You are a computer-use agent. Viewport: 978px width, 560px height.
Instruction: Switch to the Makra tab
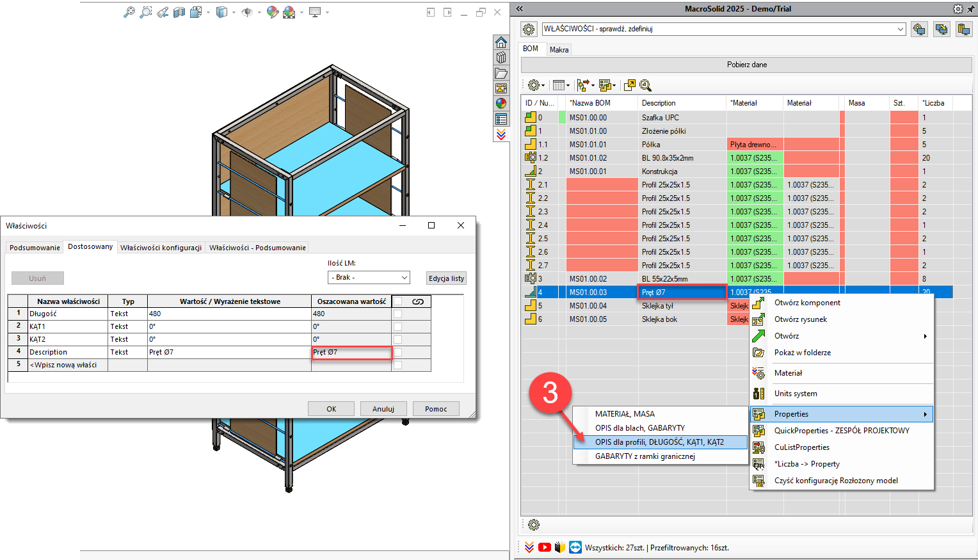559,49
